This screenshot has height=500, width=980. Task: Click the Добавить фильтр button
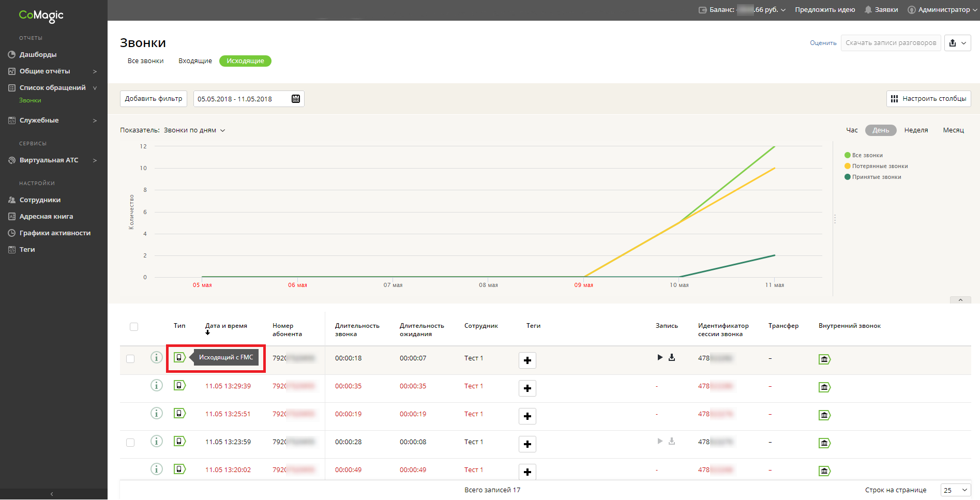pyautogui.click(x=154, y=99)
